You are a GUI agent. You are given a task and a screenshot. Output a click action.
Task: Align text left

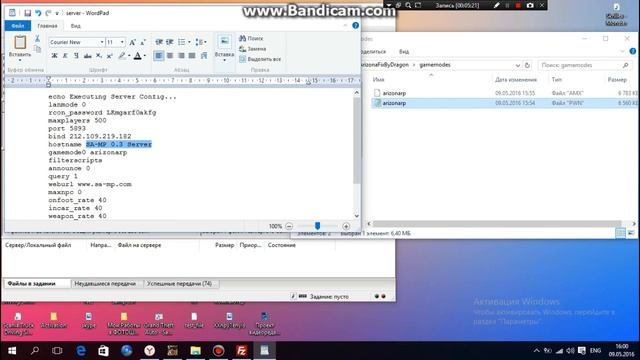[x=159, y=56]
